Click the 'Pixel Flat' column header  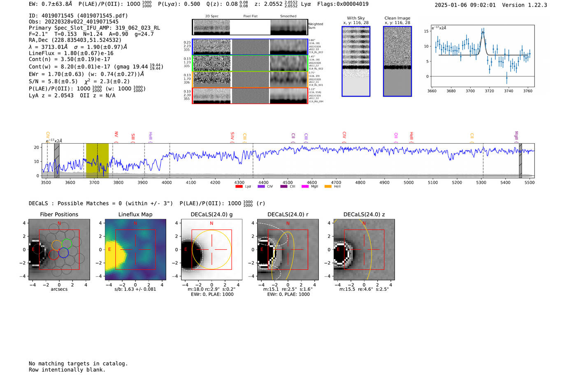tap(250, 16)
